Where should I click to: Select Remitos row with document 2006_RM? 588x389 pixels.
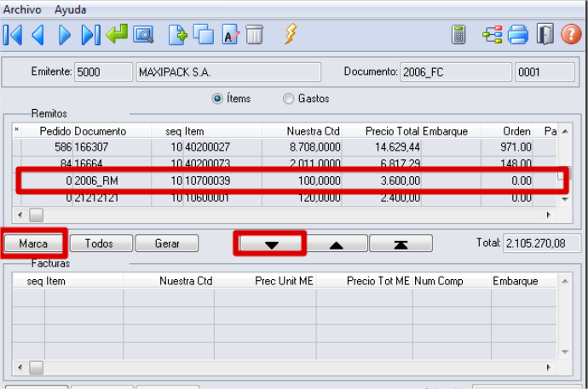point(285,180)
